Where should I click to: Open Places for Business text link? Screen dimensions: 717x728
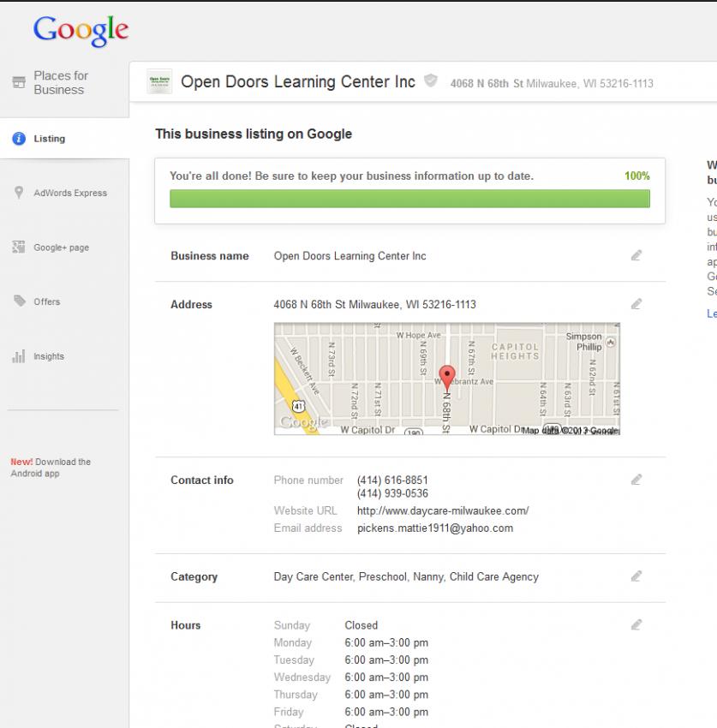tap(60, 82)
